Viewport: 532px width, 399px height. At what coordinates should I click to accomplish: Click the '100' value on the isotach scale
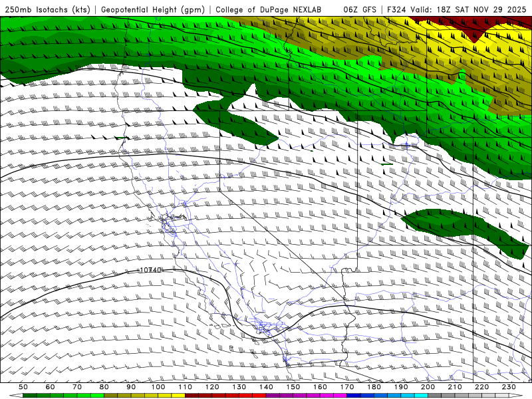tap(158, 387)
